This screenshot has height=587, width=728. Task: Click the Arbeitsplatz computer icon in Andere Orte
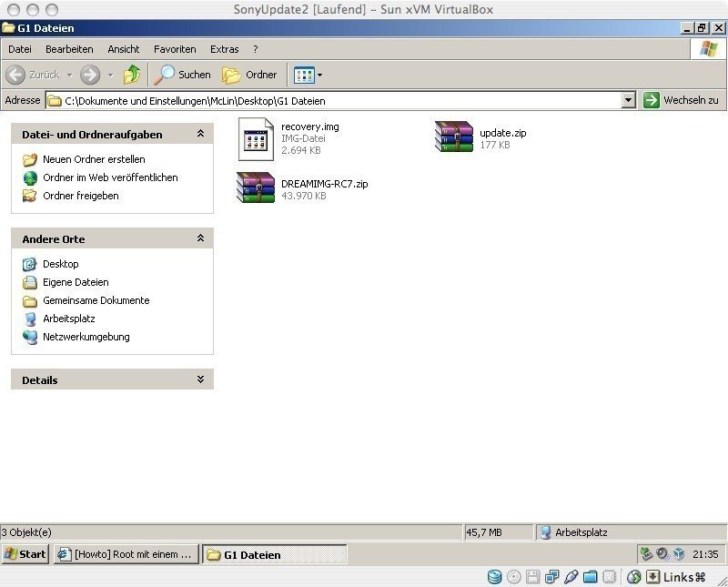pyautogui.click(x=30, y=319)
